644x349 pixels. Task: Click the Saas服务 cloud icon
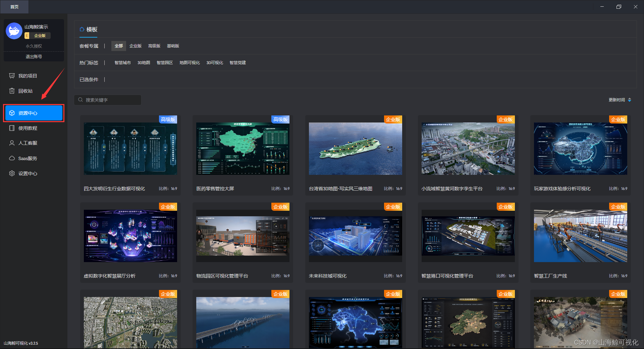click(x=12, y=158)
